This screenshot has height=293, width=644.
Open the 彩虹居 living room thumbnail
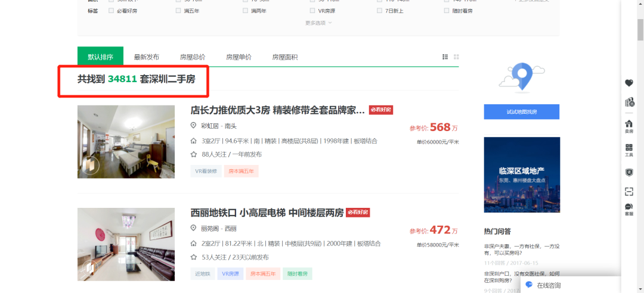[x=126, y=142]
